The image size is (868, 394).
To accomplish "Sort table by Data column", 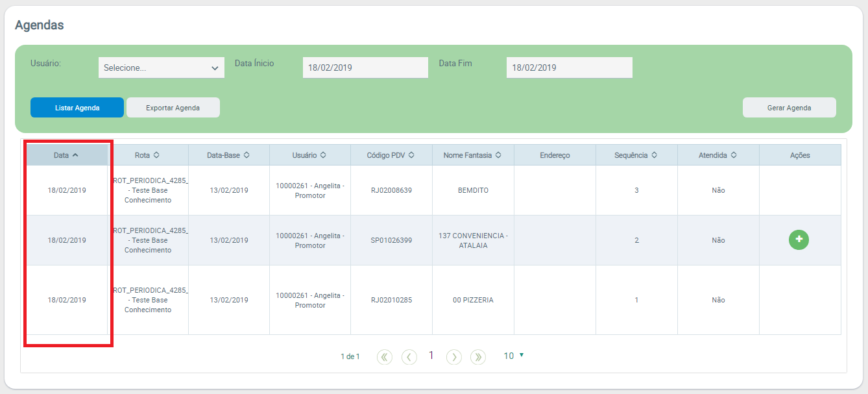I will [66, 155].
